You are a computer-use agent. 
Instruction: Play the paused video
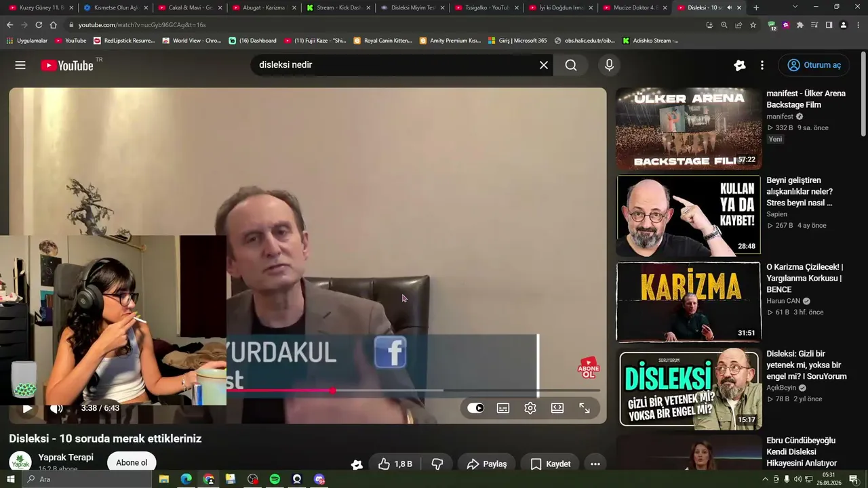27,408
